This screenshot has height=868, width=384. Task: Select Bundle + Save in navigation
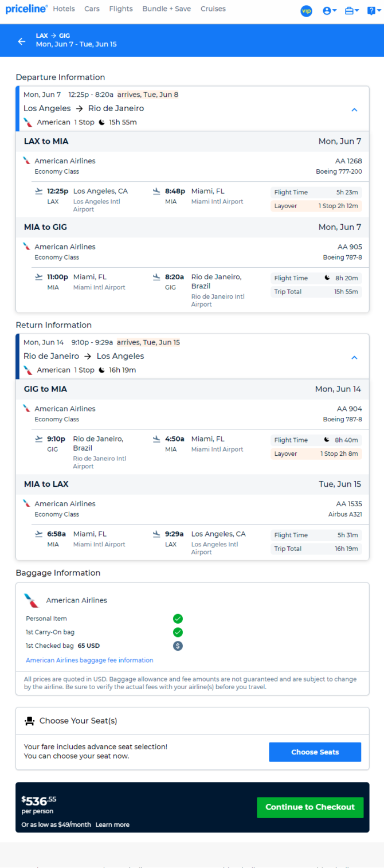167,9
